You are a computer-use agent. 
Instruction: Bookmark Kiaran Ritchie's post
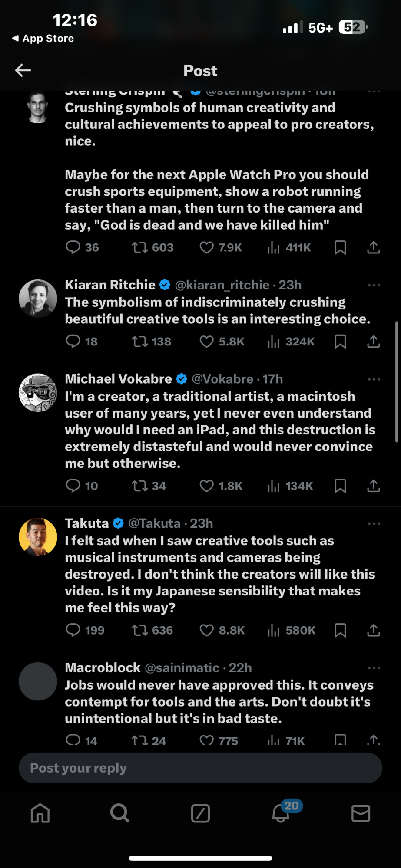point(340,342)
